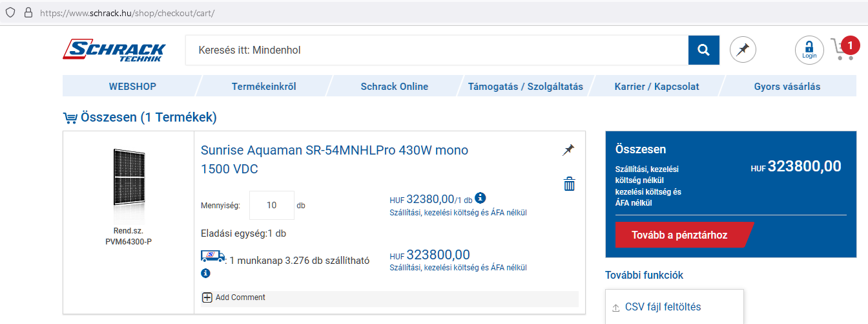Click Tovább a pénztárhoz button
The height and width of the screenshot is (324, 868).
click(x=685, y=235)
